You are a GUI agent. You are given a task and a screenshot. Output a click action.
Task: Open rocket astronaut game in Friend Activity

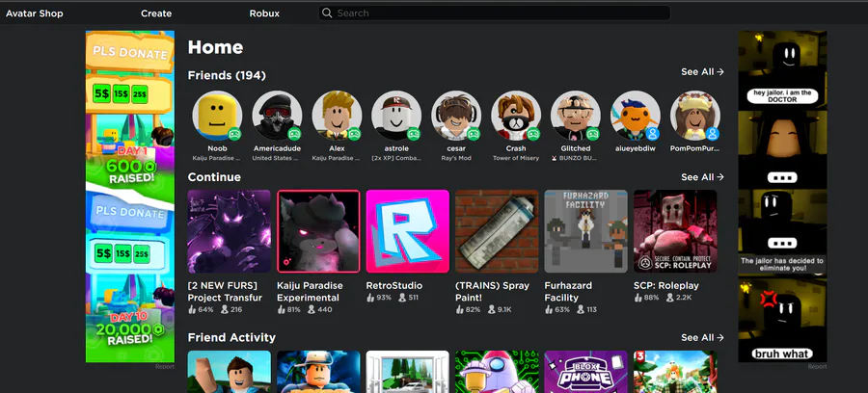click(497, 372)
